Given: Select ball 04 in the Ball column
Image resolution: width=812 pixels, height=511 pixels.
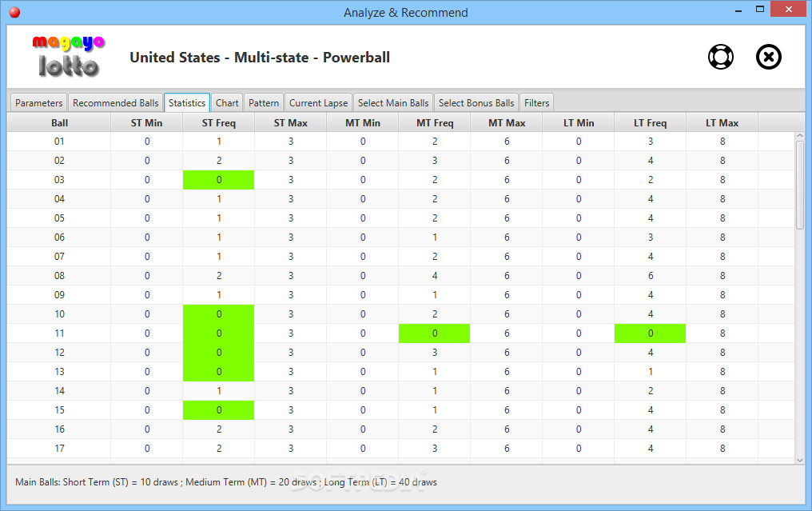Looking at the screenshot, I should pyautogui.click(x=59, y=199).
